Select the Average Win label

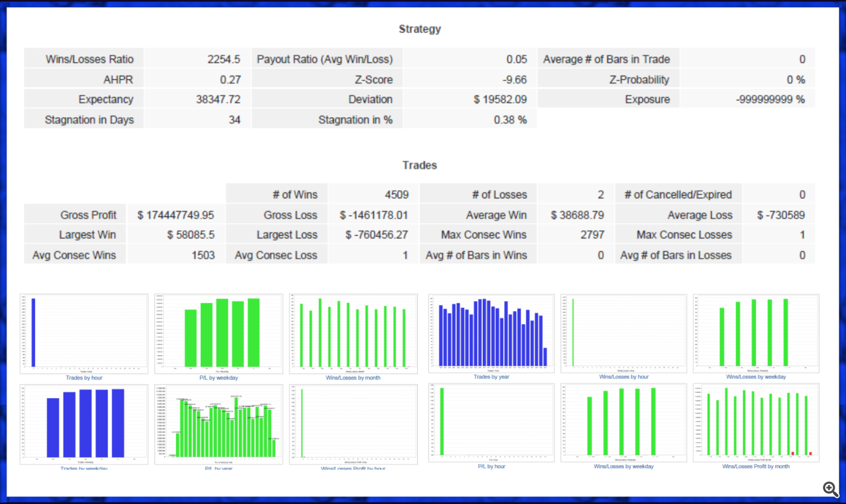[x=496, y=215]
